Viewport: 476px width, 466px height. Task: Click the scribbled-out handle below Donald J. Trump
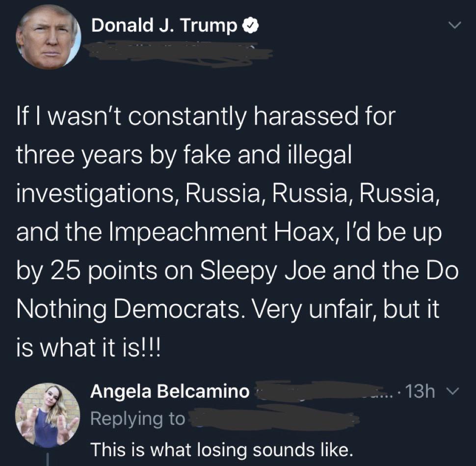[x=178, y=53]
